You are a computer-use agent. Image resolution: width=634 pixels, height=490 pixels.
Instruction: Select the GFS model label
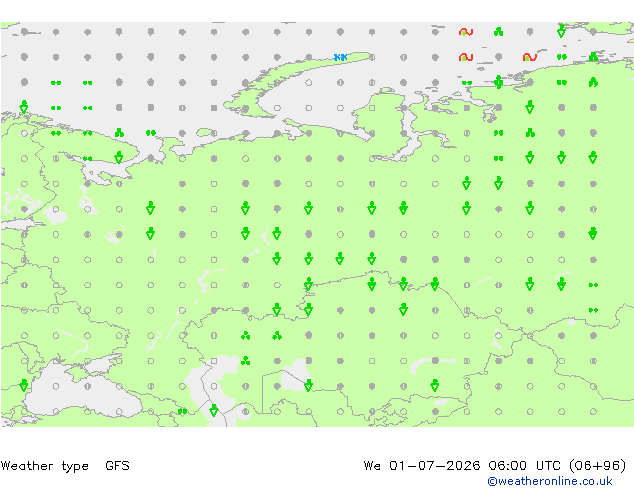pos(117,466)
